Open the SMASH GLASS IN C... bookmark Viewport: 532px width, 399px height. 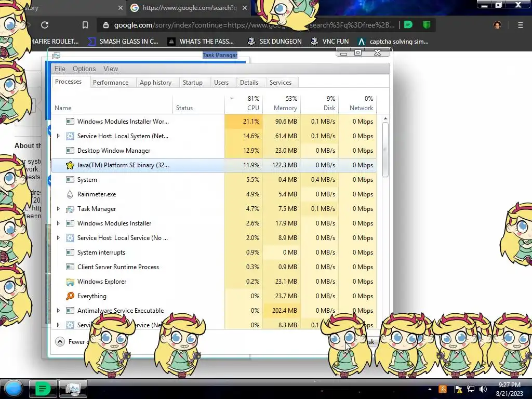tap(123, 42)
